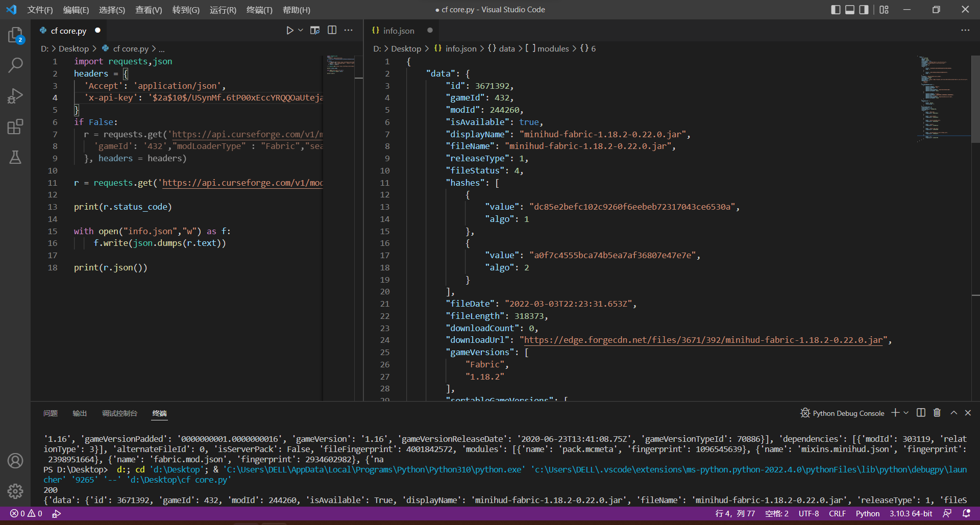Image resolution: width=980 pixels, height=525 pixels.
Task: Select the Python 3.10.3 64-bit interpreter
Action: (910, 514)
